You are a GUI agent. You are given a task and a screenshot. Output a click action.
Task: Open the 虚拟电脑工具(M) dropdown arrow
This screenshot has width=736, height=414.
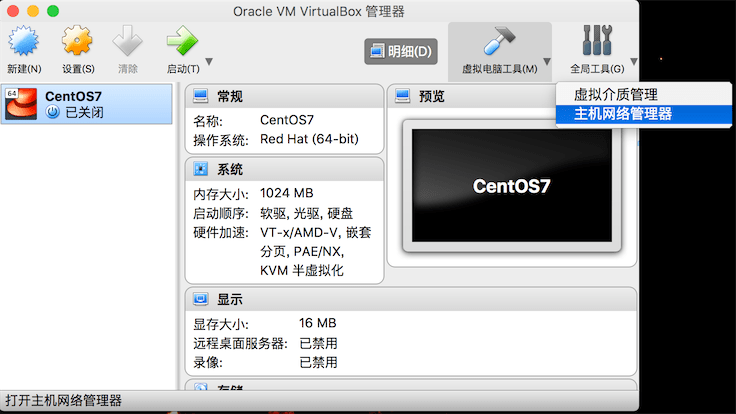[x=547, y=61]
